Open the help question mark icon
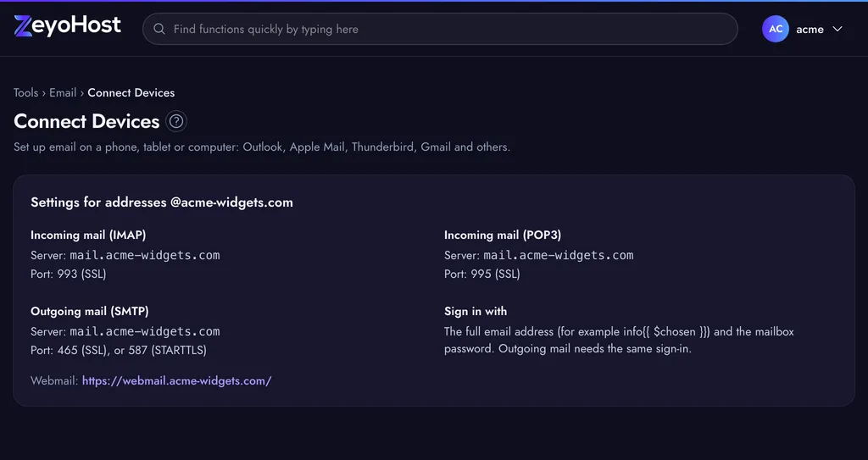The height and width of the screenshot is (460, 868). (x=176, y=120)
